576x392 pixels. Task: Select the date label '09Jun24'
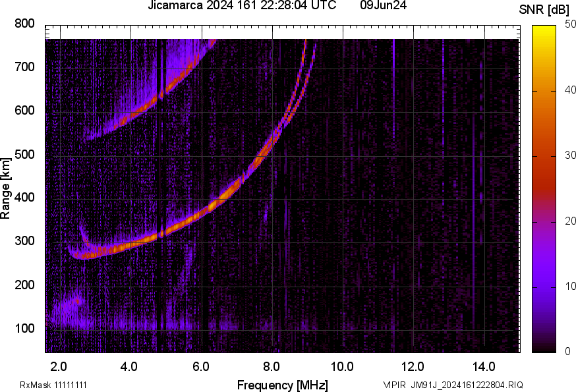(383, 5)
